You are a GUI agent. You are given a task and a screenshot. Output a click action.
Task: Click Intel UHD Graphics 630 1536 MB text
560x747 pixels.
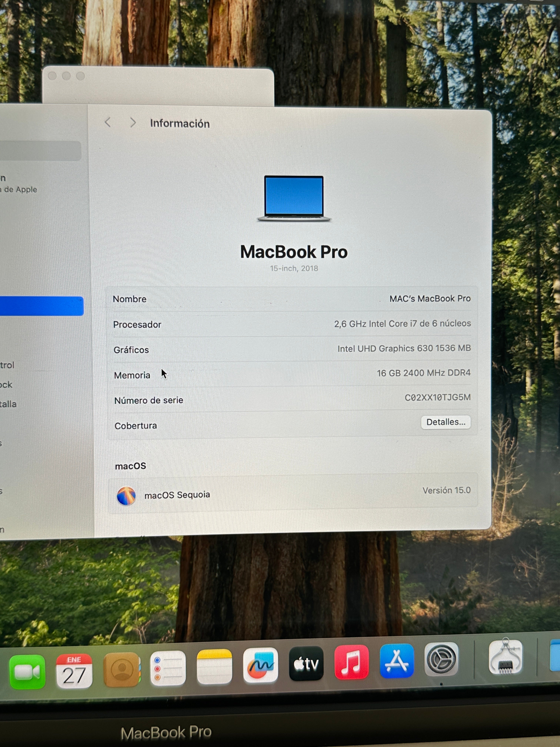[x=404, y=348]
